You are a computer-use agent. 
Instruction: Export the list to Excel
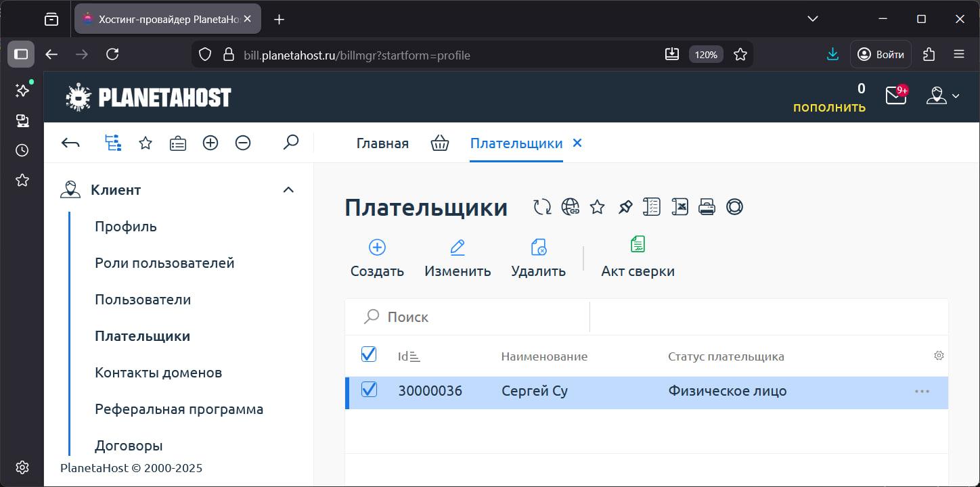point(680,207)
